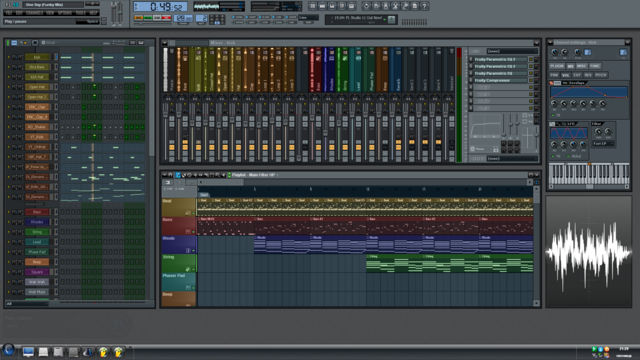Mute the Open Hat channel with its LED
640x360 pixels.
(8, 87)
